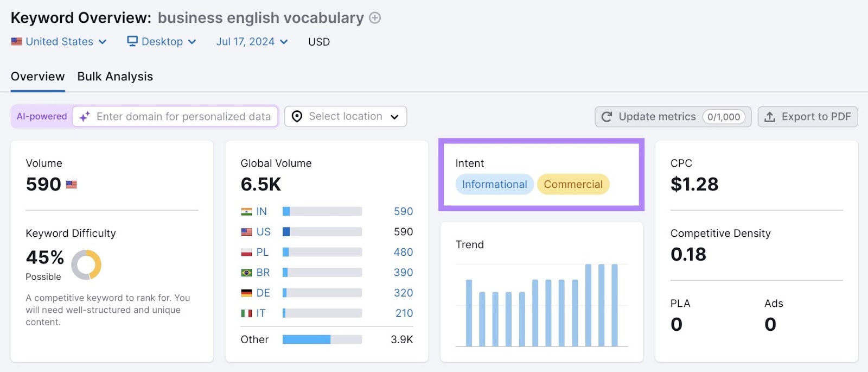This screenshot has height=372, width=868.
Task: Switch to the Overview tab
Action: click(x=38, y=77)
